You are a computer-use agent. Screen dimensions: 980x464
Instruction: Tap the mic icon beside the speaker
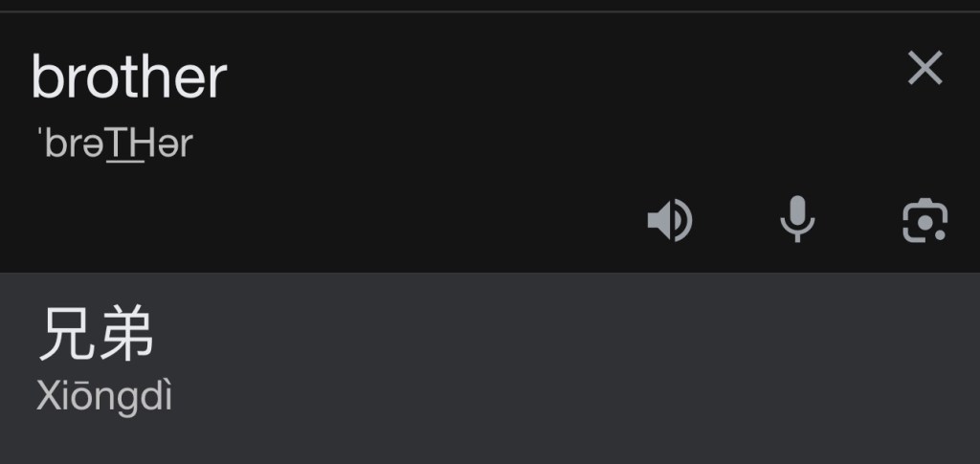(797, 219)
